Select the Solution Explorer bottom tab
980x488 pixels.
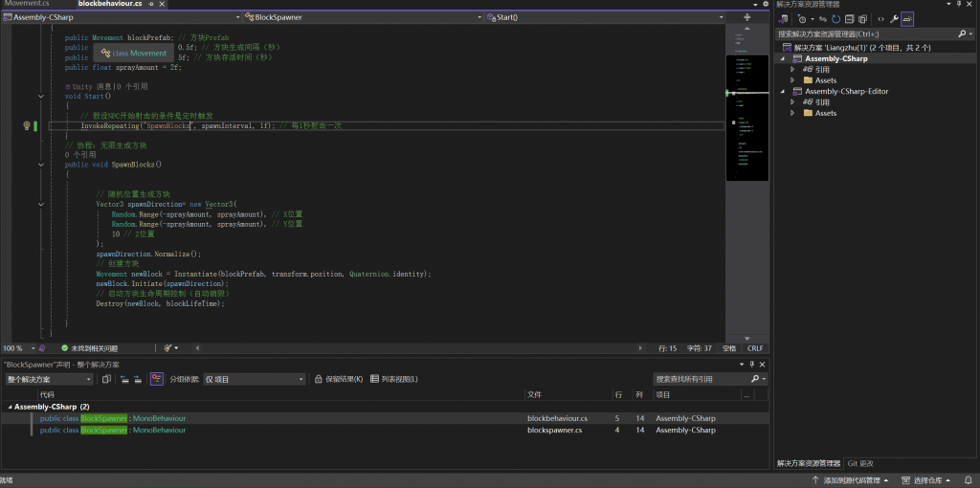pyautogui.click(x=809, y=464)
